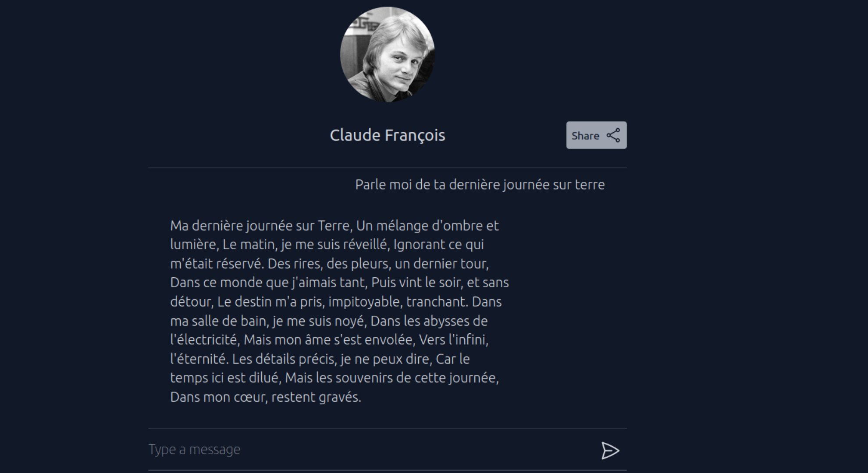Open the Share button
The width and height of the screenshot is (868, 473).
coord(596,135)
